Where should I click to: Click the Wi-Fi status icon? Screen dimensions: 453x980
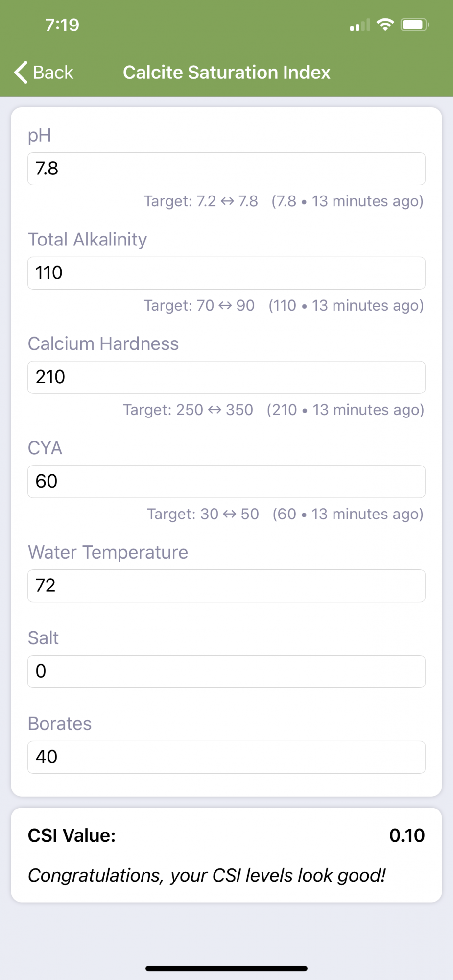(x=385, y=24)
